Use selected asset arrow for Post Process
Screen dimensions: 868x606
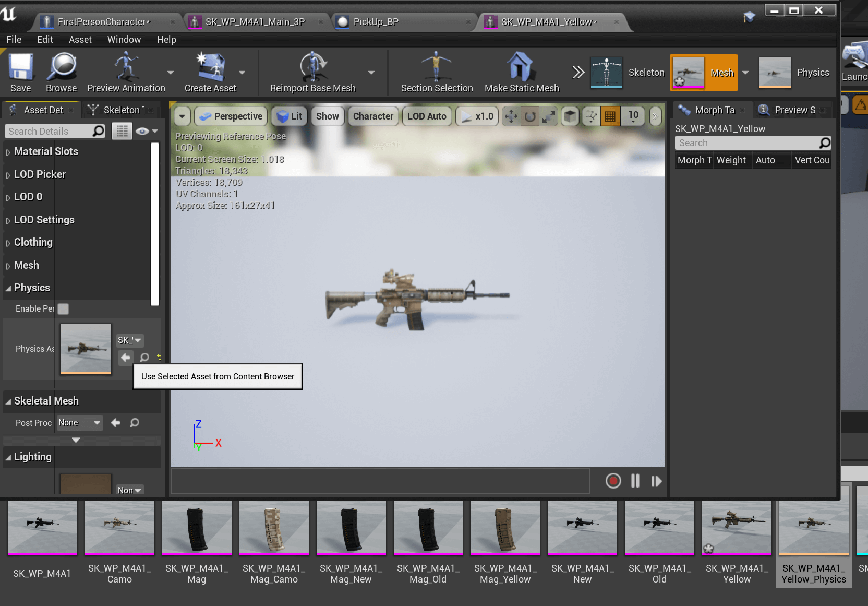pyautogui.click(x=116, y=423)
